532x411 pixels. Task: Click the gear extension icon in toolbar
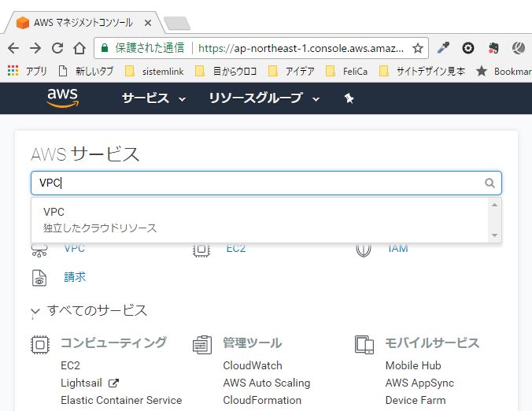tap(468, 48)
